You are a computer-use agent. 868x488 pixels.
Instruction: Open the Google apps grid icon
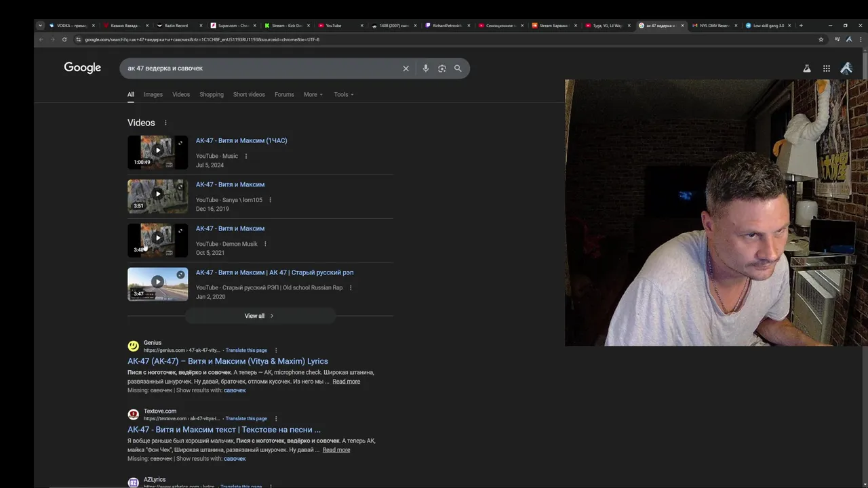pyautogui.click(x=826, y=68)
